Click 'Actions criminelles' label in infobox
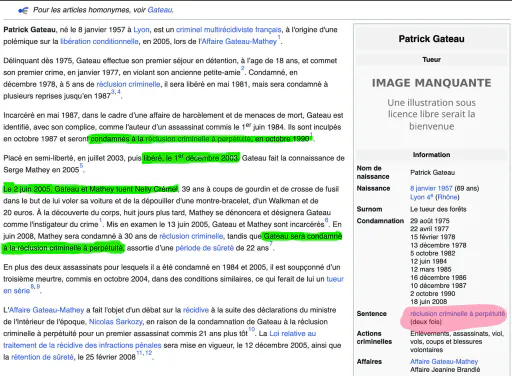This screenshot has width=512, height=376. (x=374, y=338)
